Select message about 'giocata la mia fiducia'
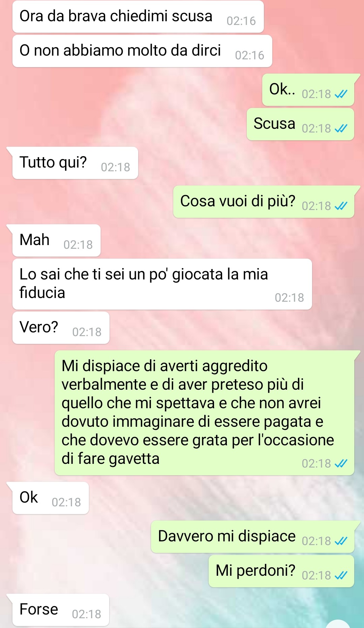The image size is (364, 628). (x=162, y=284)
